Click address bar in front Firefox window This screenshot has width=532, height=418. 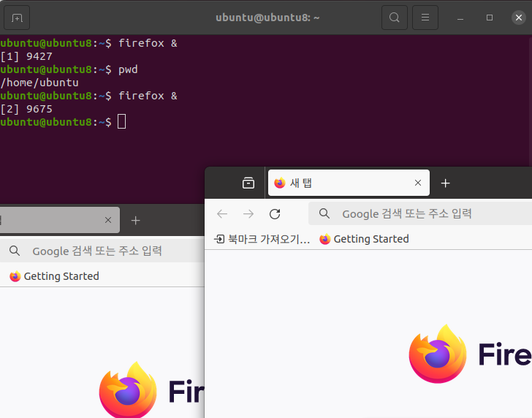[420, 213]
